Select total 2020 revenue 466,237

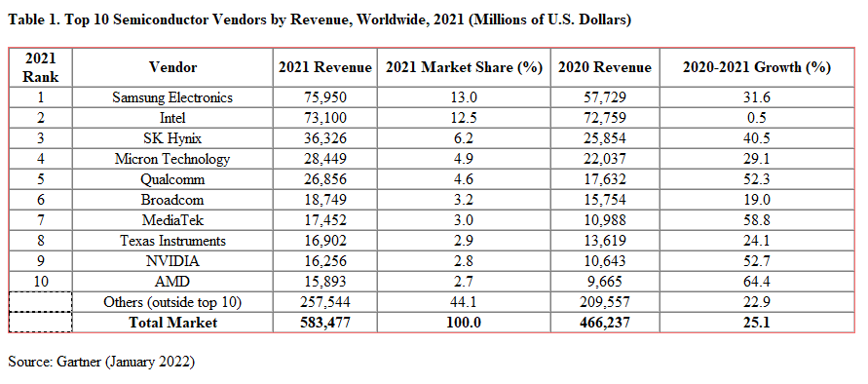pyautogui.click(x=605, y=323)
